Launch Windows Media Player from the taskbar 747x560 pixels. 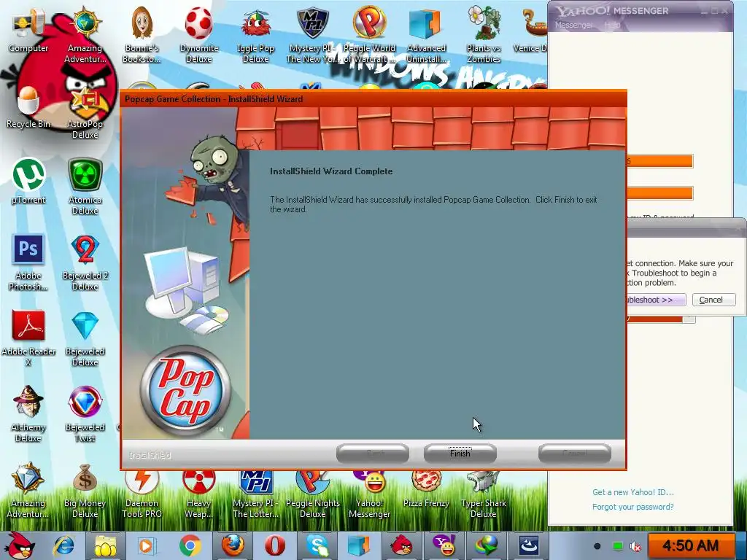[x=147, y=545]
